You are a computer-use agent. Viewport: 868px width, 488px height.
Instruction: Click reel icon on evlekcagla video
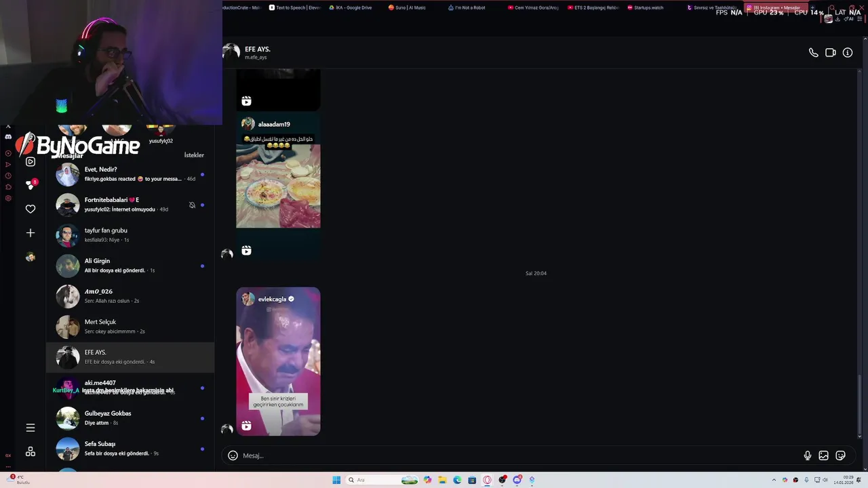(x=246, y=426)
